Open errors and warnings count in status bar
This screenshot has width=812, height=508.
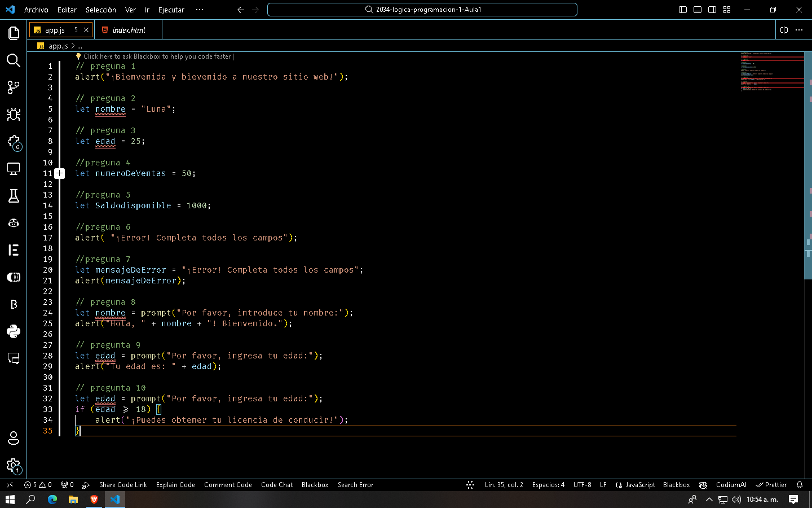(x=38, y=485)
